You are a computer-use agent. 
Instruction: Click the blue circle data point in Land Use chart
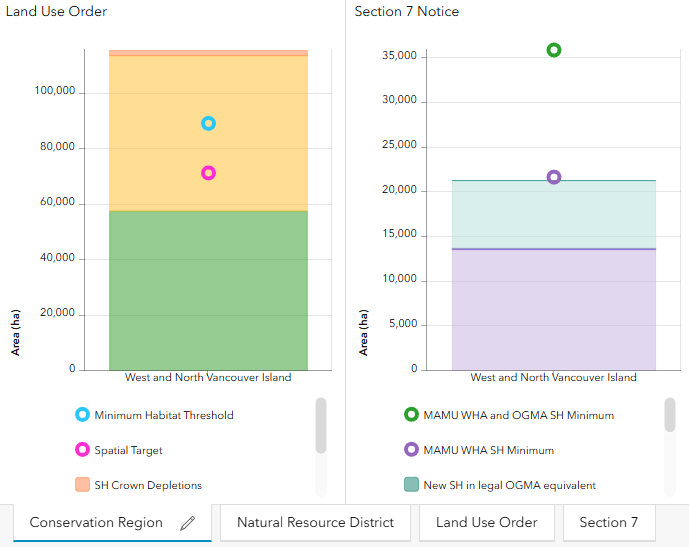click(x=208, y=123)
